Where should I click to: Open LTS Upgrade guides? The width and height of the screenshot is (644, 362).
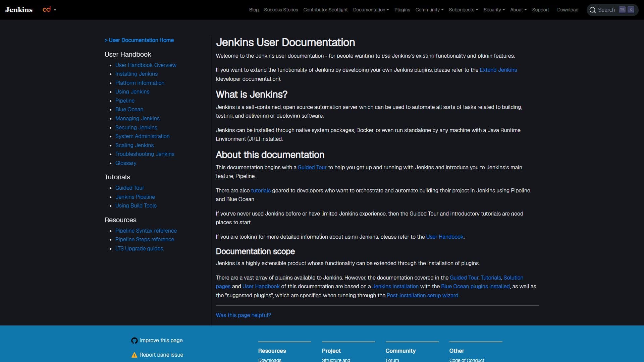139,248
